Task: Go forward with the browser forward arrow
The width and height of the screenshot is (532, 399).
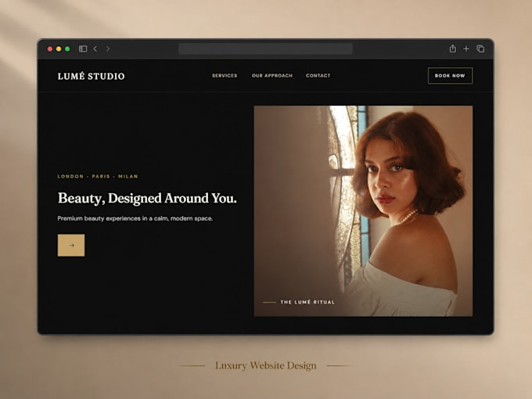Action: tap(108, 49)
